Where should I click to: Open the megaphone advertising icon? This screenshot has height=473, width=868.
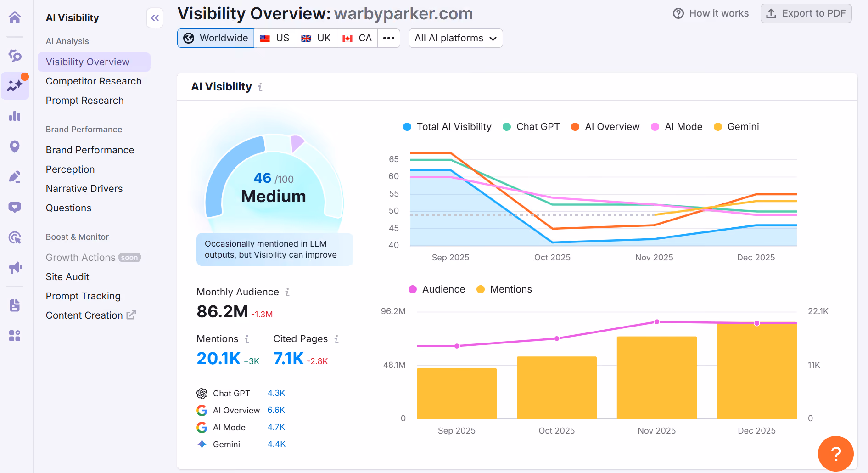click(x=15, y=267)
